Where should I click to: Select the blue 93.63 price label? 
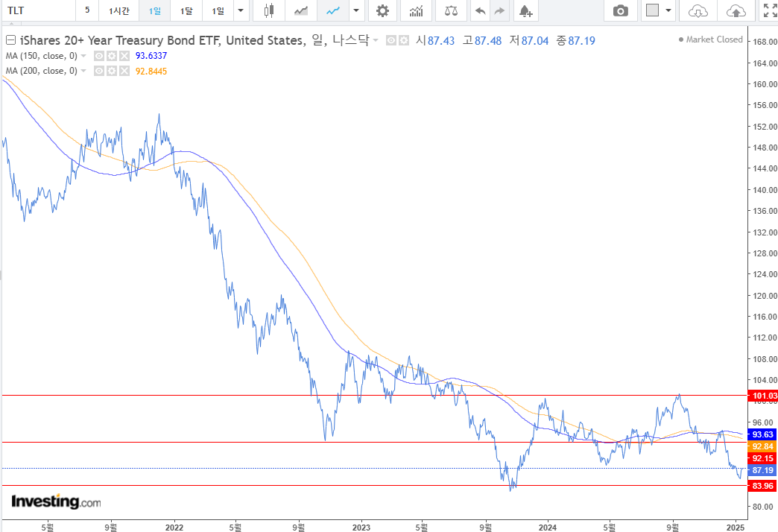click(762, 434)
